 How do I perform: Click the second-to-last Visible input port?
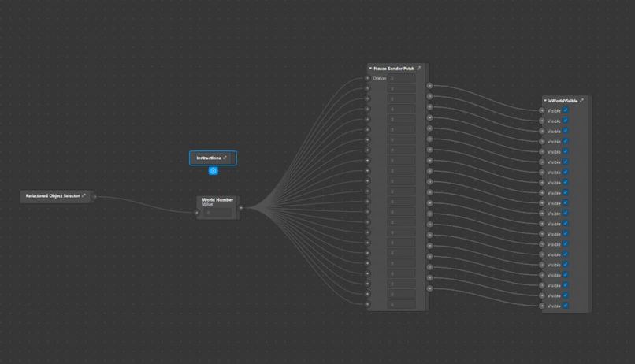(542, 295)
